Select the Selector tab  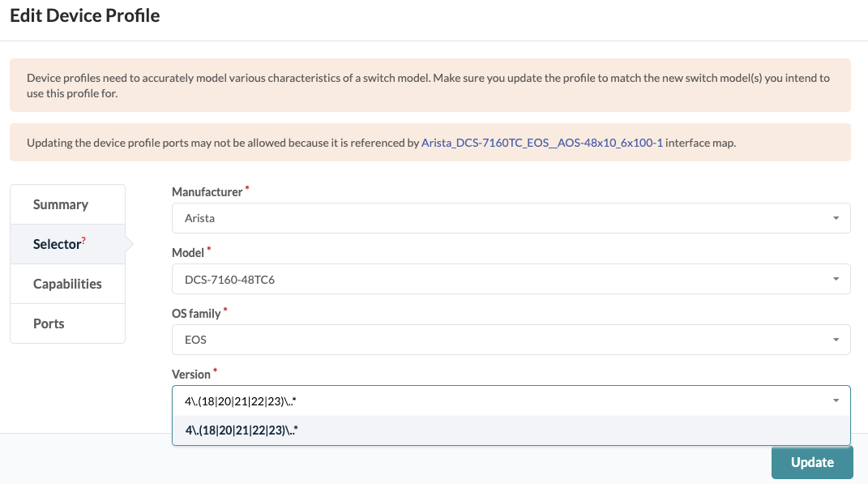(58, 243)
